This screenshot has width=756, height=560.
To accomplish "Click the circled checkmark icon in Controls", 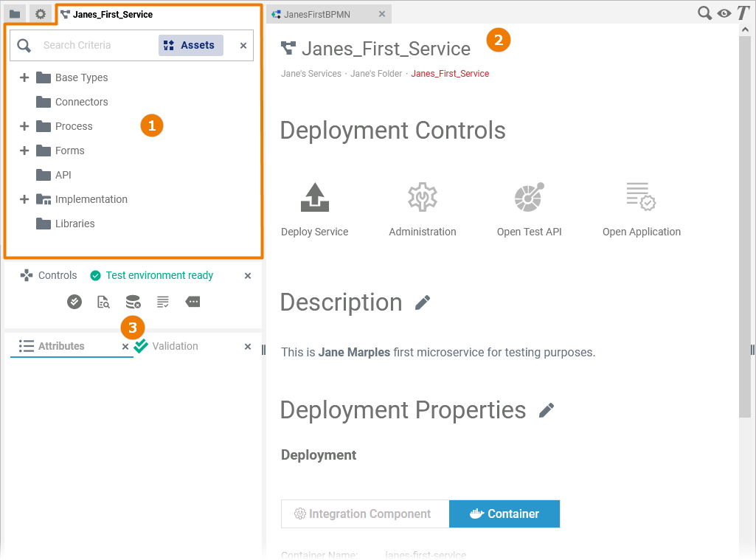I will (x=74, y=302).
